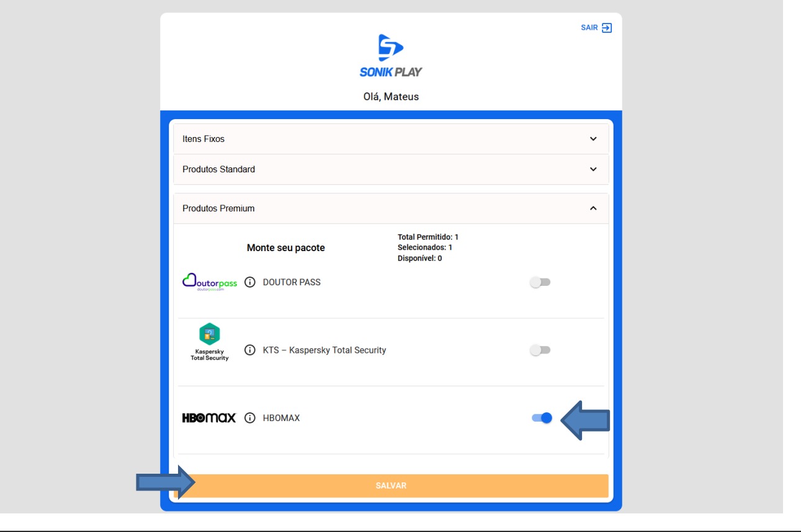Open info icon for Kaspersky Total Security
Image resolution: width=801 pixels, height=532 pixels.
click(250, 350)
